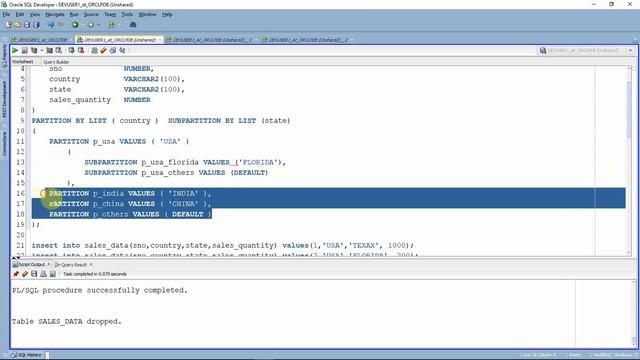The height and width of the screenshot is (360, 640).
Task: Open the Edit menu
Action: [20, 14]
